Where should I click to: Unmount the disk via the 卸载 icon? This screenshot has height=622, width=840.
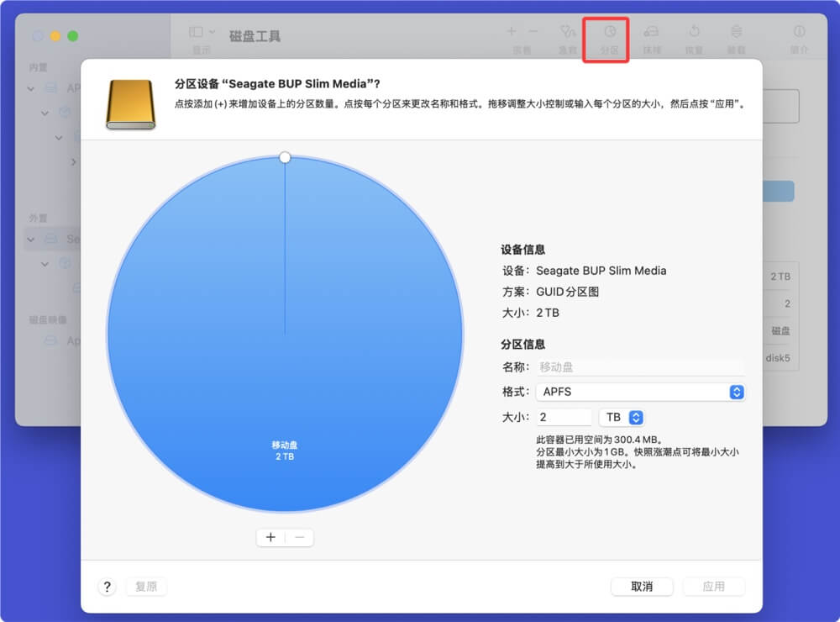pos(736,32)
